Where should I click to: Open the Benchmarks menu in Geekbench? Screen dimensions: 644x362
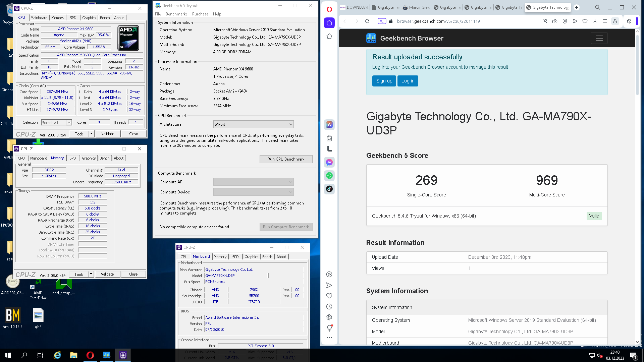click(x=176, y=14)
